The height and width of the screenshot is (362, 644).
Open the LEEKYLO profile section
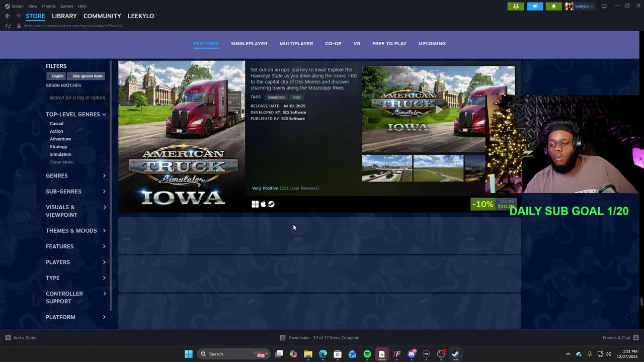pos(141,16)
